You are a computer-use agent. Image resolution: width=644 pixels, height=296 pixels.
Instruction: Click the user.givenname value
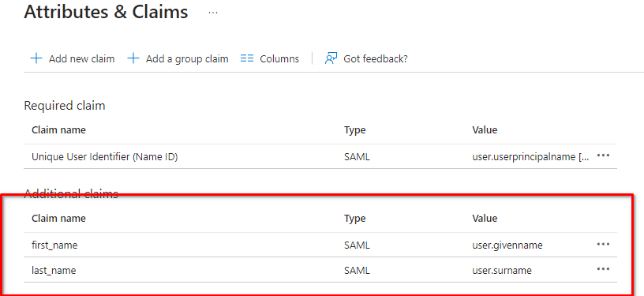(507, 245)
